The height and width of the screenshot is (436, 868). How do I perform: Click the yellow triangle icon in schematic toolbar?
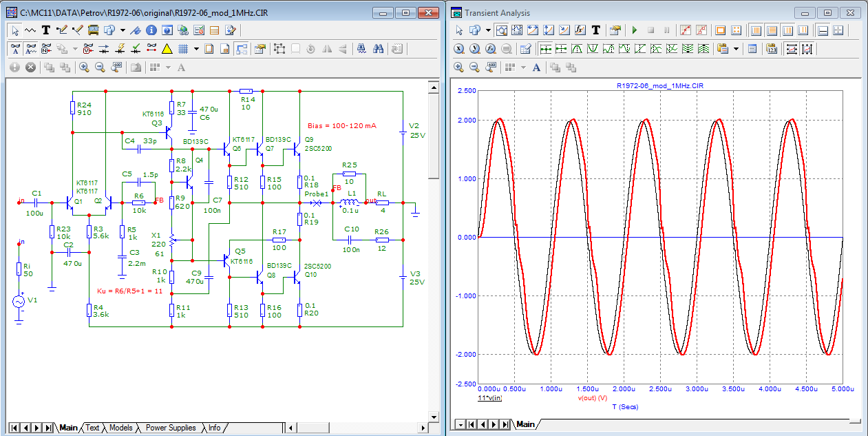coord(167,49)
